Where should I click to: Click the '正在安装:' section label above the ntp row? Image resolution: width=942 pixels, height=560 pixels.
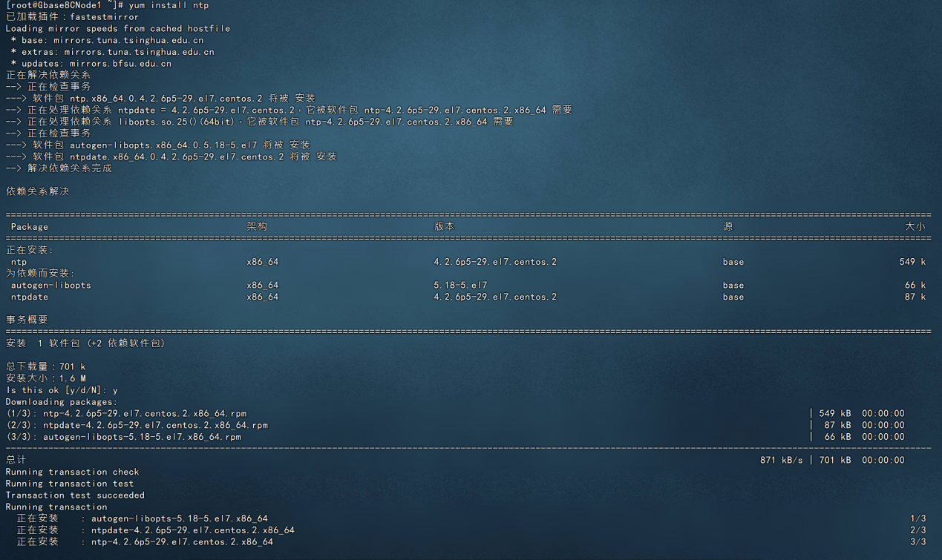30,250
